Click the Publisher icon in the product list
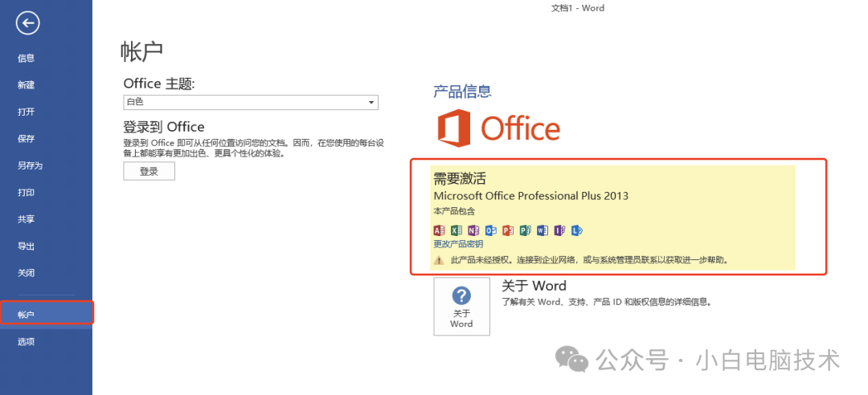Image resolution: width=868 pixels, height=395 pixels. click(x=526, y=230)
